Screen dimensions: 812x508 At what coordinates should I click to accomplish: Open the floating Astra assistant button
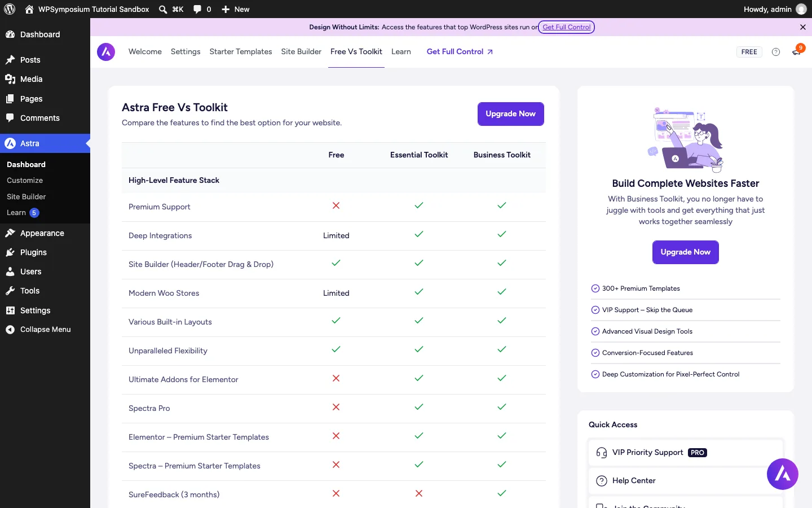(783, 474)
